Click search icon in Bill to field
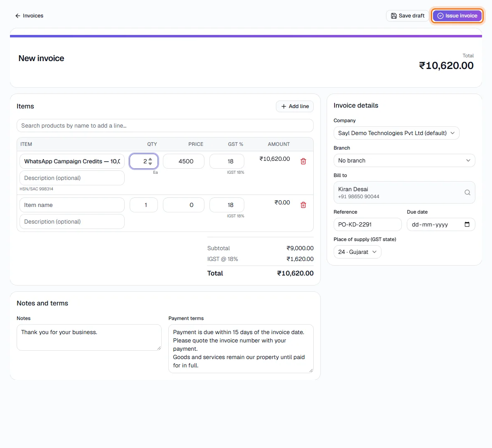 (467, 192)
